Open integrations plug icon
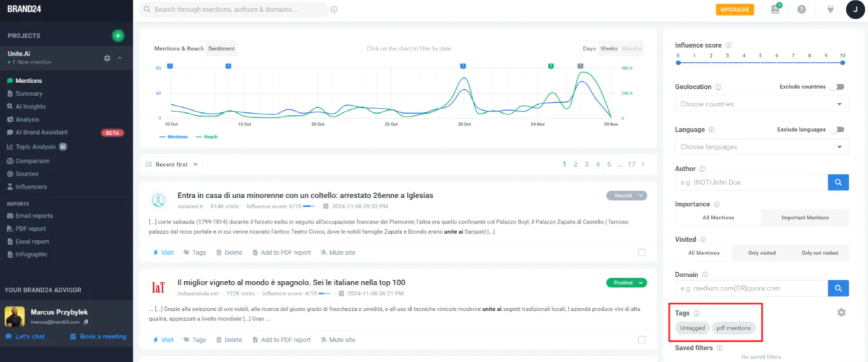Viewport: 868px width, 362px height. pyautogui.click(x=830, y=10)
